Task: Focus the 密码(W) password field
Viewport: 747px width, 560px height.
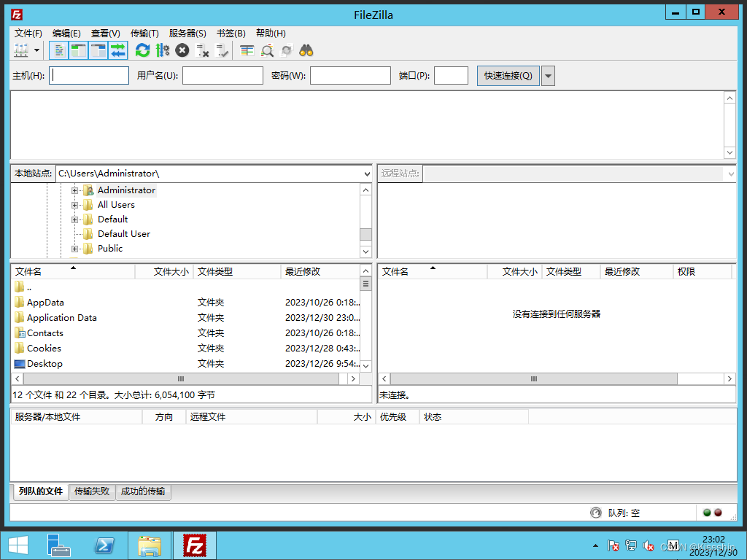Action: click(x=351, y=75)
